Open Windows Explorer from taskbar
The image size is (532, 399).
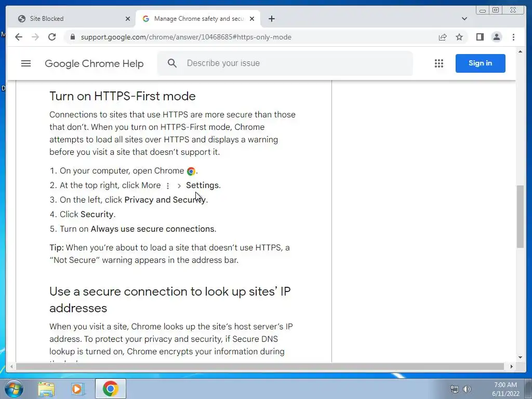coord(46,389)
